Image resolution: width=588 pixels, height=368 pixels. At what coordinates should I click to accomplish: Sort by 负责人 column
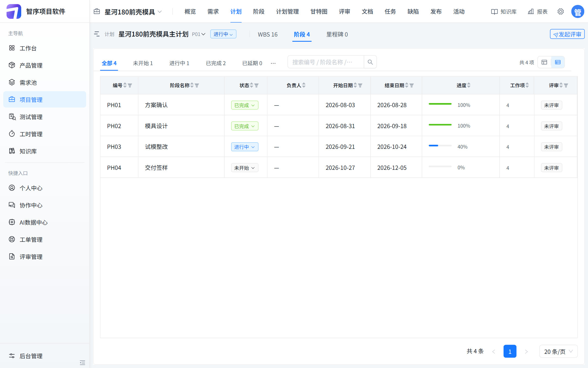point(304,85)
